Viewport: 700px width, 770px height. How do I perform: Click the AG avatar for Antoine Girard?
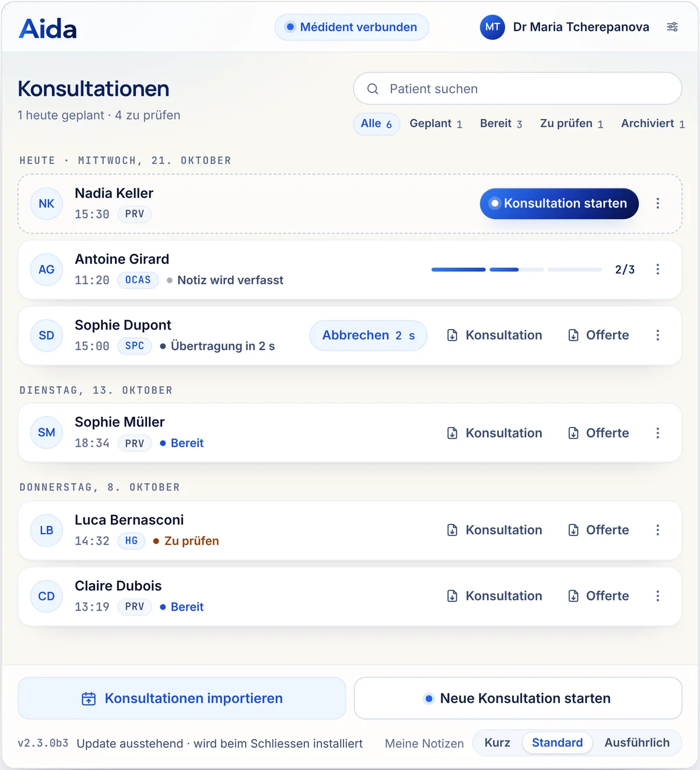(x=47, y=269)
